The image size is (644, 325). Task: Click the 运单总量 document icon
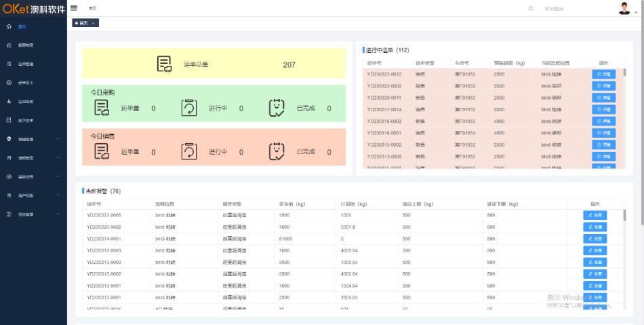pos(165,64)
